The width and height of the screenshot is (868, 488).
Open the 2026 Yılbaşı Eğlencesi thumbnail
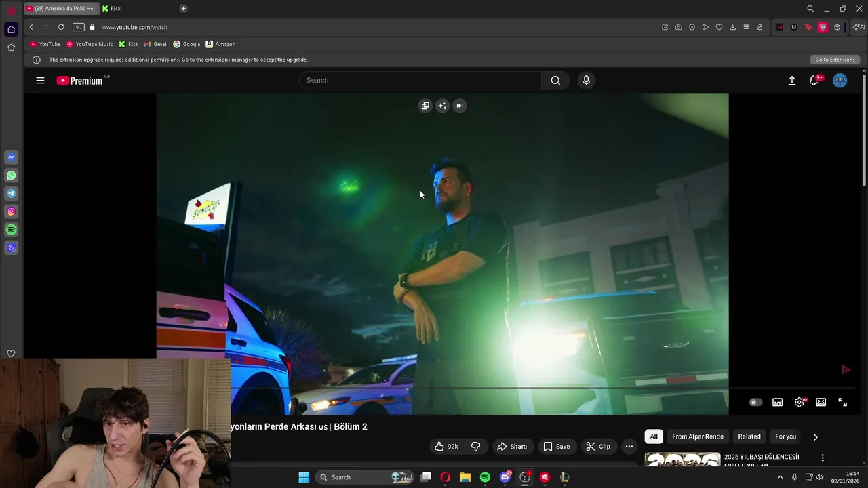pos(682,460)
